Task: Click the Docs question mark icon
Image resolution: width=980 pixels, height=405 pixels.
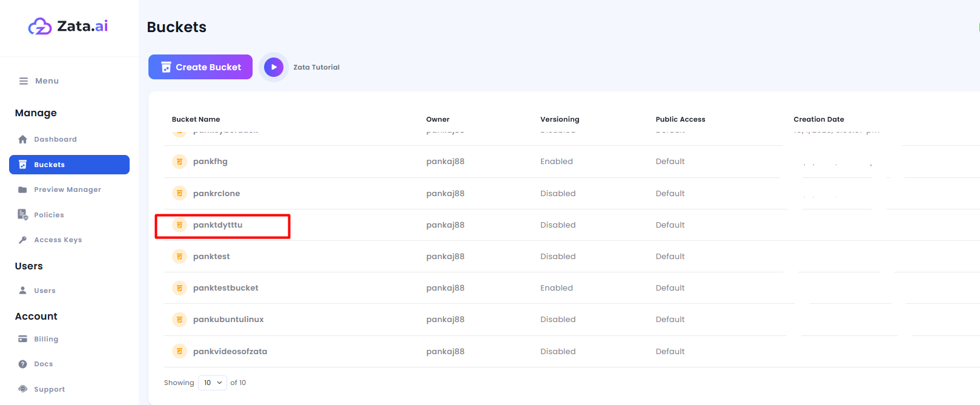Action: click(23, 364)
